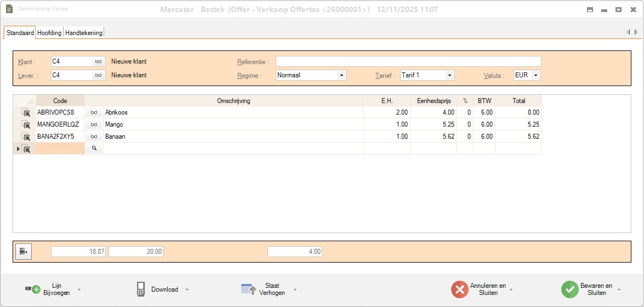Select row marker icon of the new empty line
Image resolution: width=644 pixels, height=307 pixels.
25,149
